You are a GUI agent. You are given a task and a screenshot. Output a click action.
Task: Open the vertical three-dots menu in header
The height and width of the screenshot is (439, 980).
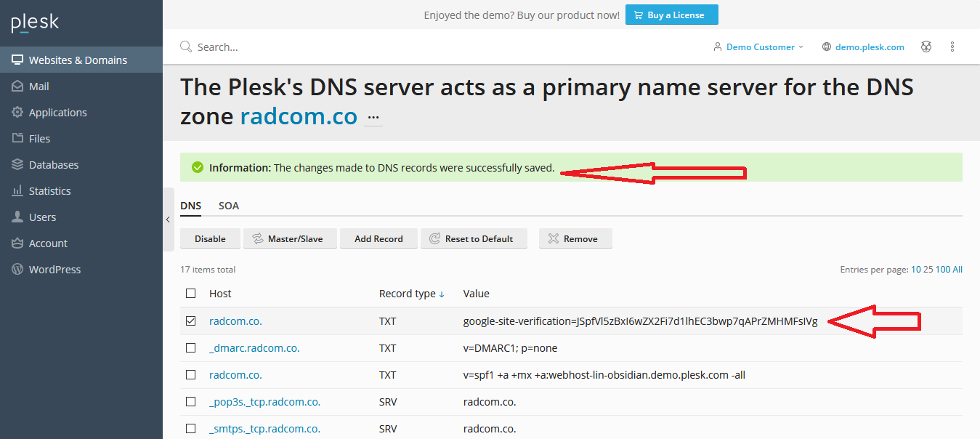coord(952,47)
